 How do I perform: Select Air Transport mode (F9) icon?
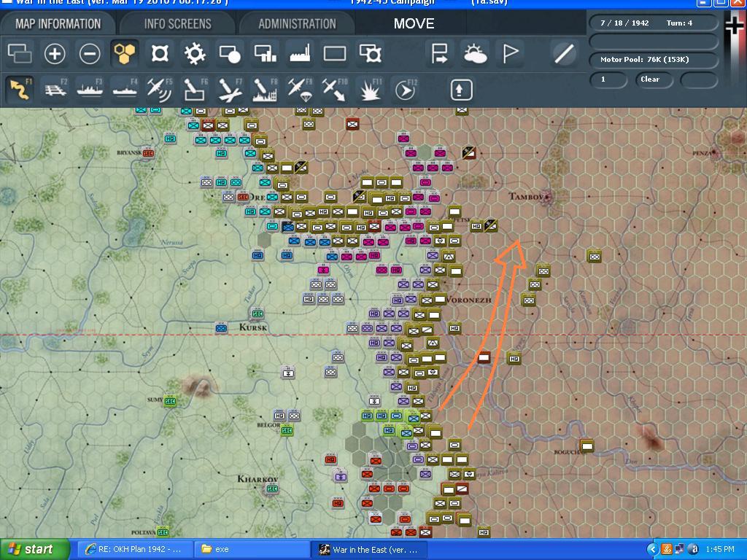pos(300,90)
